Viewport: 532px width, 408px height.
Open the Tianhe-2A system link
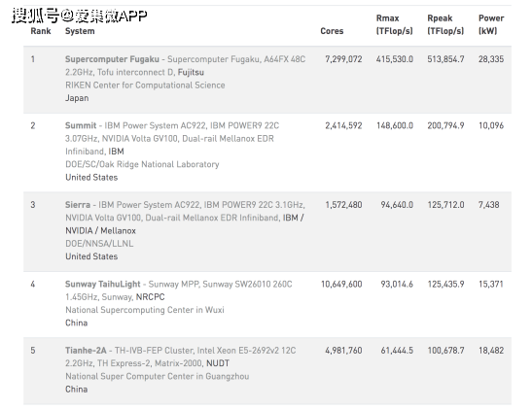(x=86, y=351)
